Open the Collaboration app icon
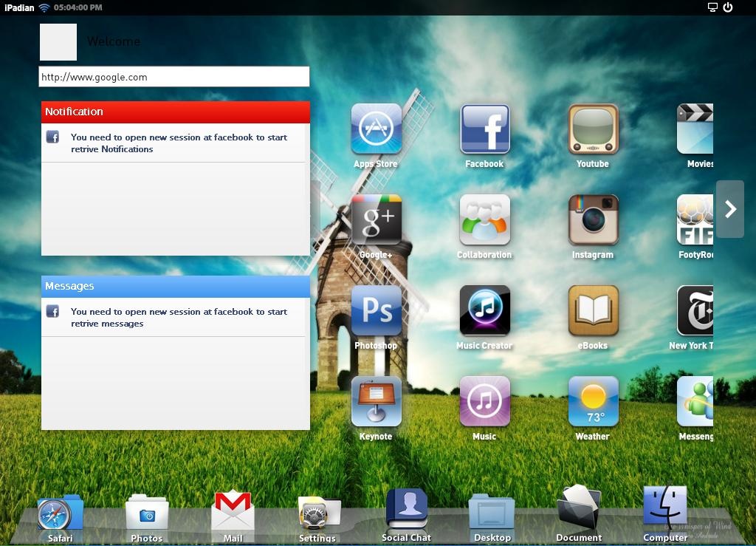756x546 pixels. coord(484,220)
